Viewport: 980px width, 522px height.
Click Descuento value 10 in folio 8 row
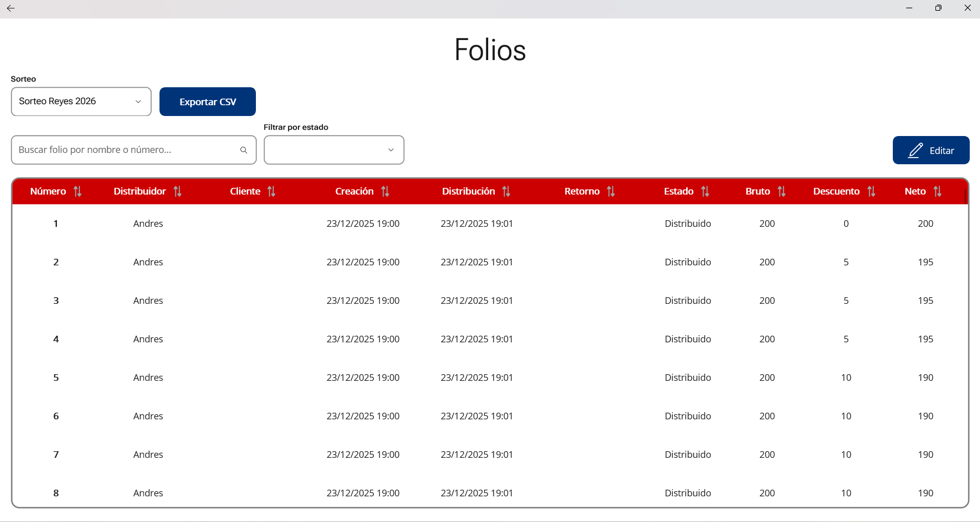(846, 493)
